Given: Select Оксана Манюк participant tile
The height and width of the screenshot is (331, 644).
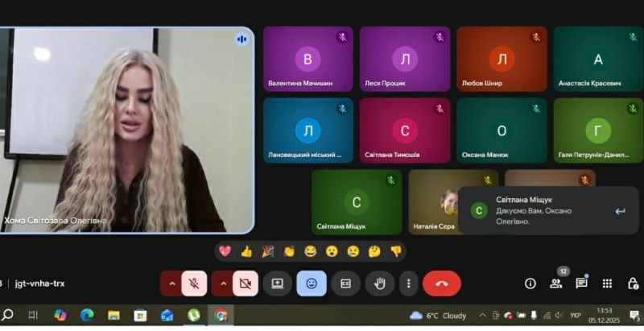Looking at the screenshot, I should (502, 130).
